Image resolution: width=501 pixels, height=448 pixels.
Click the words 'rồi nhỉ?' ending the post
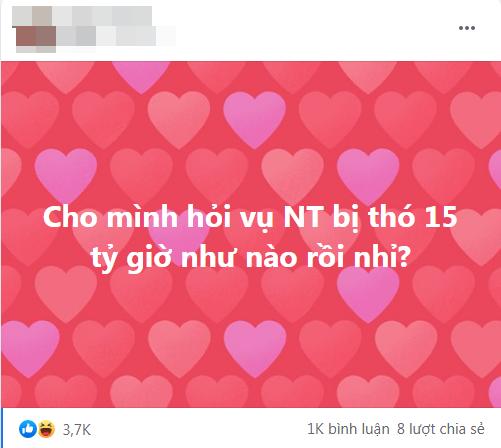[358, 257]
